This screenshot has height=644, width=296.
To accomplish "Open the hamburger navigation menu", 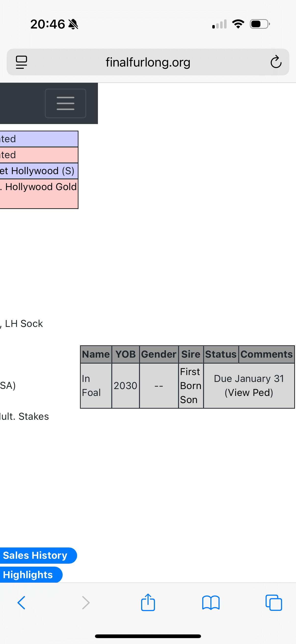I will (x=66, y=103).
